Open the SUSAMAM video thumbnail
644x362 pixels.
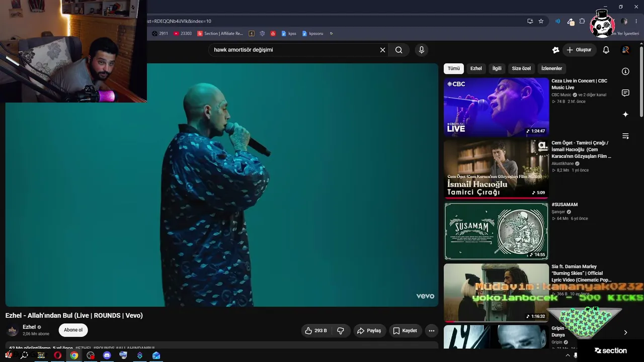(x=496, y=231)
